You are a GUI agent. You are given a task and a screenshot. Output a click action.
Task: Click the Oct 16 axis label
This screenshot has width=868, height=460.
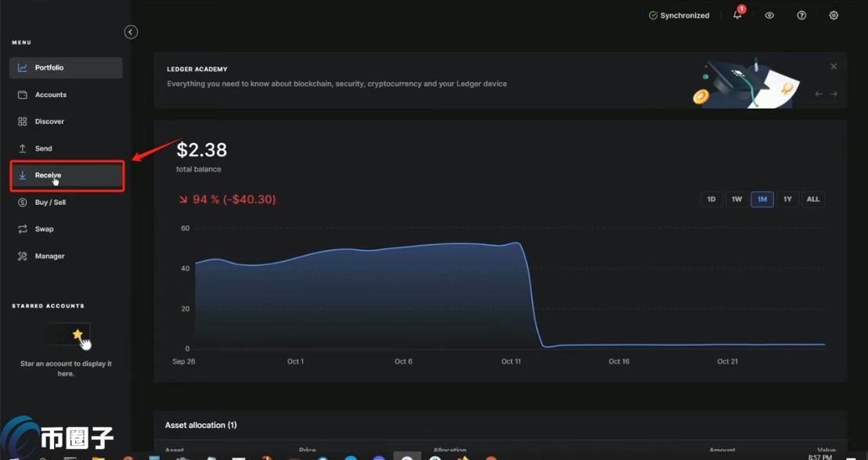(x=619, y=361)
